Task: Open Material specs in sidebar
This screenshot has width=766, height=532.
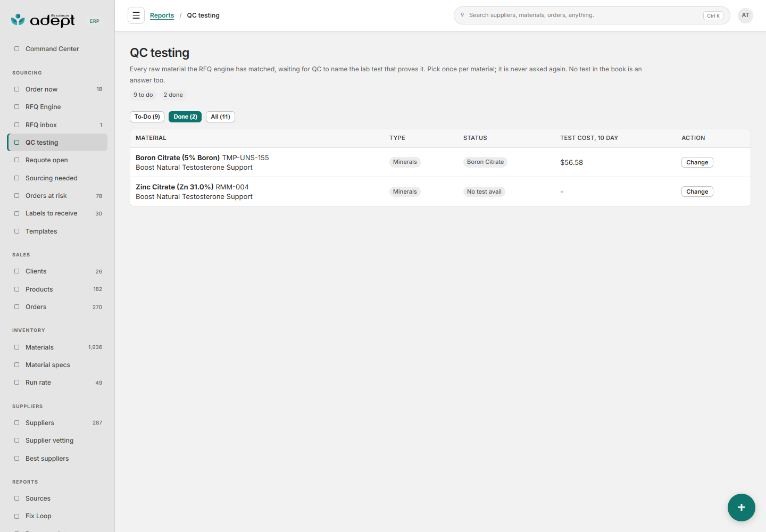Action: (x=57, y=365)
